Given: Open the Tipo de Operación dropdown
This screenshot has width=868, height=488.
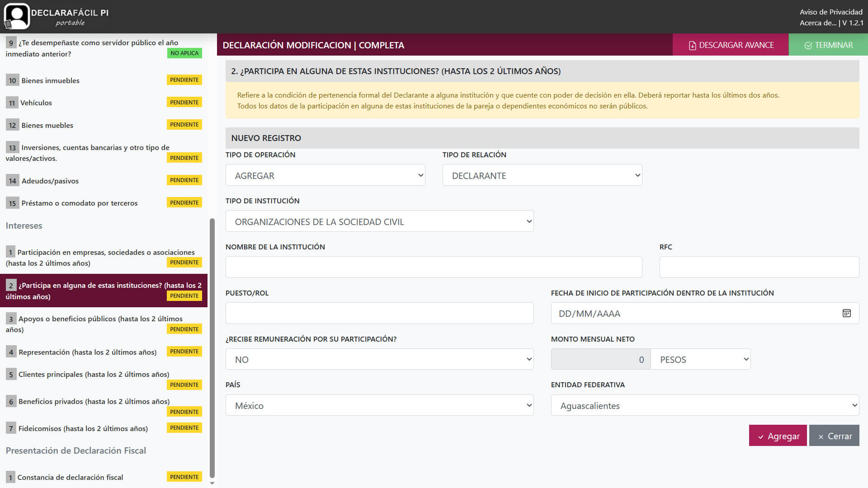Looking at the screenshot, I should (325, 175).
